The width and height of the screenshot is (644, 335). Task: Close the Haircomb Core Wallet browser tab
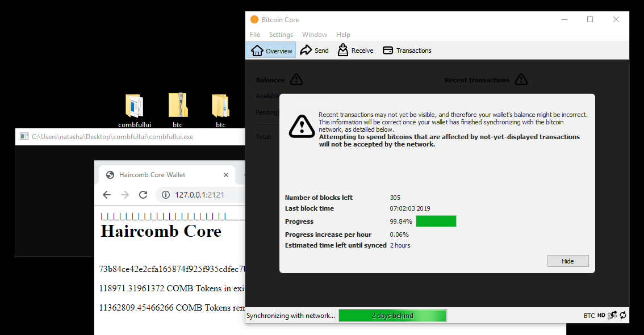tap(226, 175)
